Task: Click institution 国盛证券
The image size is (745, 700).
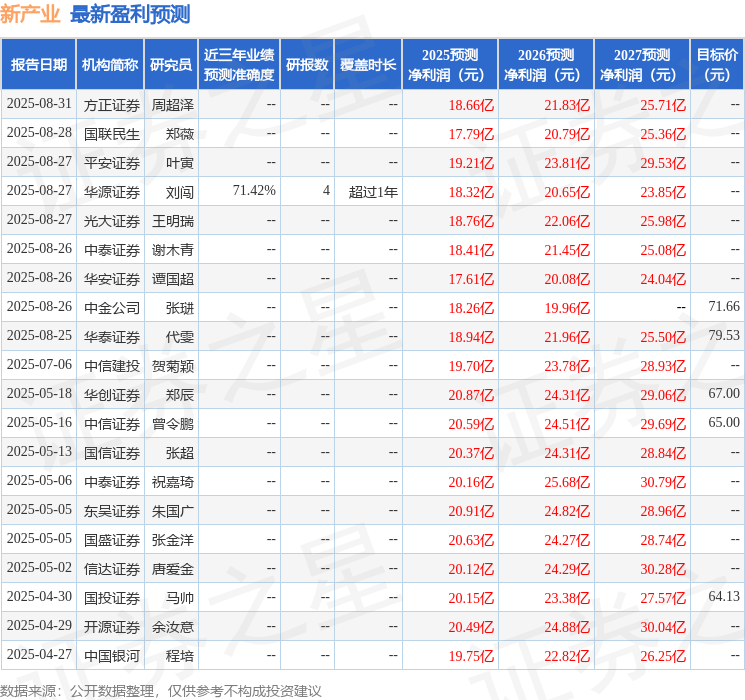Action: pyautogui.click(x=112, y=540)
